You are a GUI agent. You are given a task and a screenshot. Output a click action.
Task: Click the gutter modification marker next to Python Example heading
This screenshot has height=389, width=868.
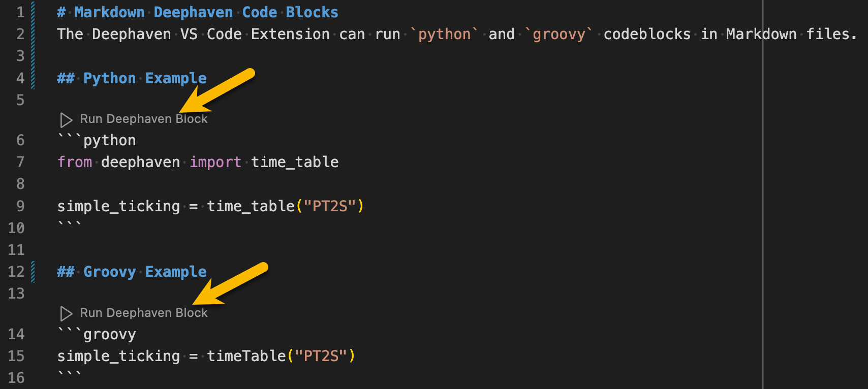click(x=33, y=78)
